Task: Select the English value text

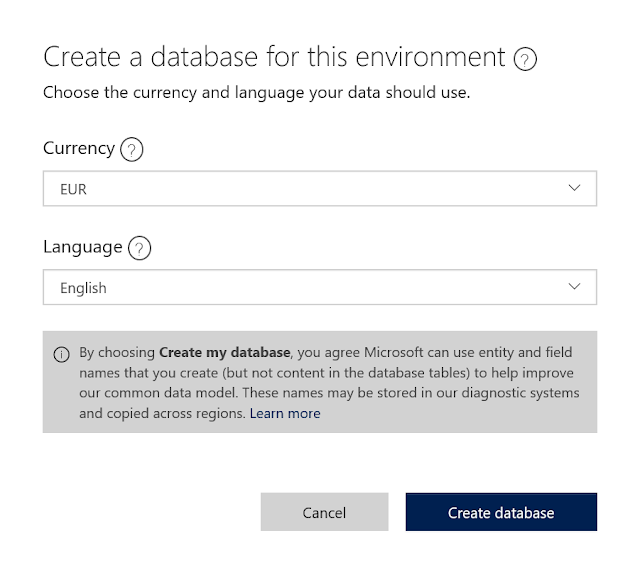Action: point(83,288)
